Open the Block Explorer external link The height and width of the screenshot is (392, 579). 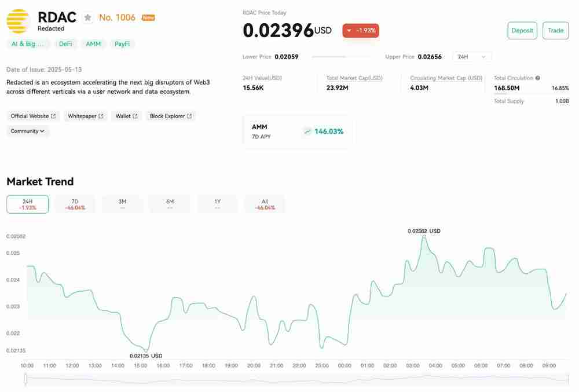pos(171,116)
